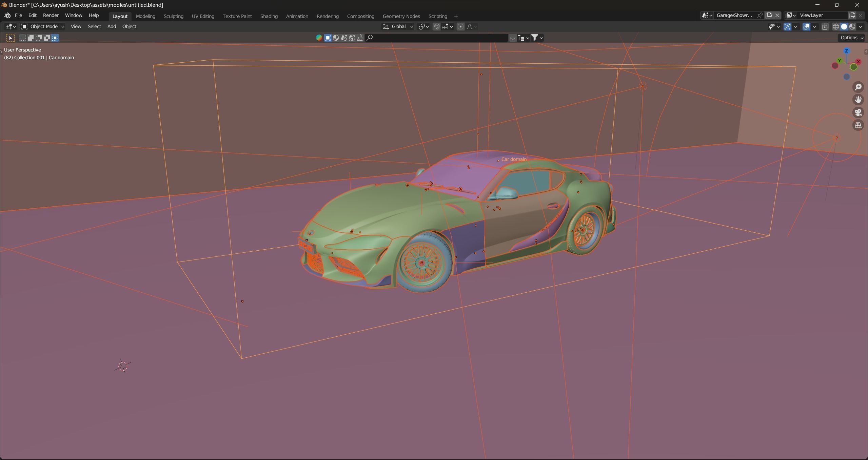Add a new workspace tab
The image size is (868, 460).
(456, 16)
